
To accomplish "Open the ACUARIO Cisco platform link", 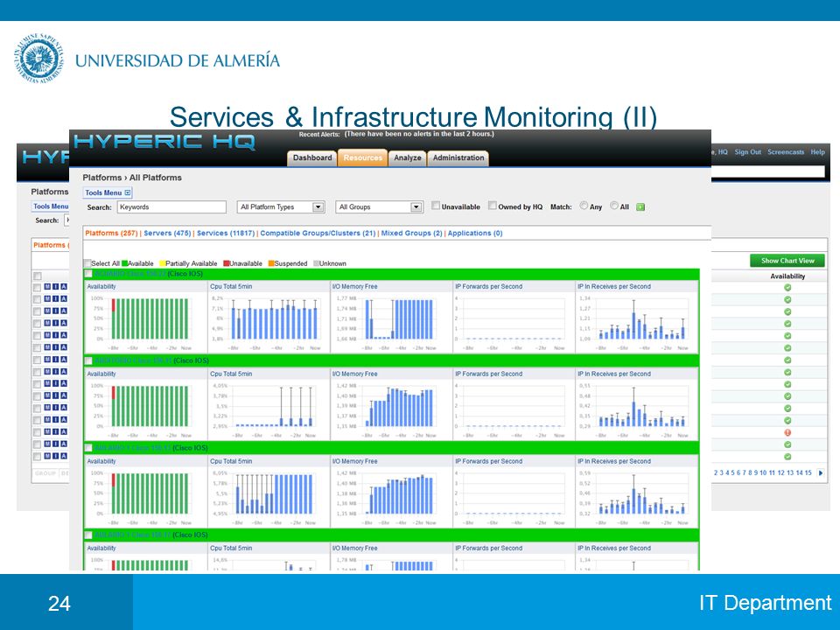I will pos(130,274).
